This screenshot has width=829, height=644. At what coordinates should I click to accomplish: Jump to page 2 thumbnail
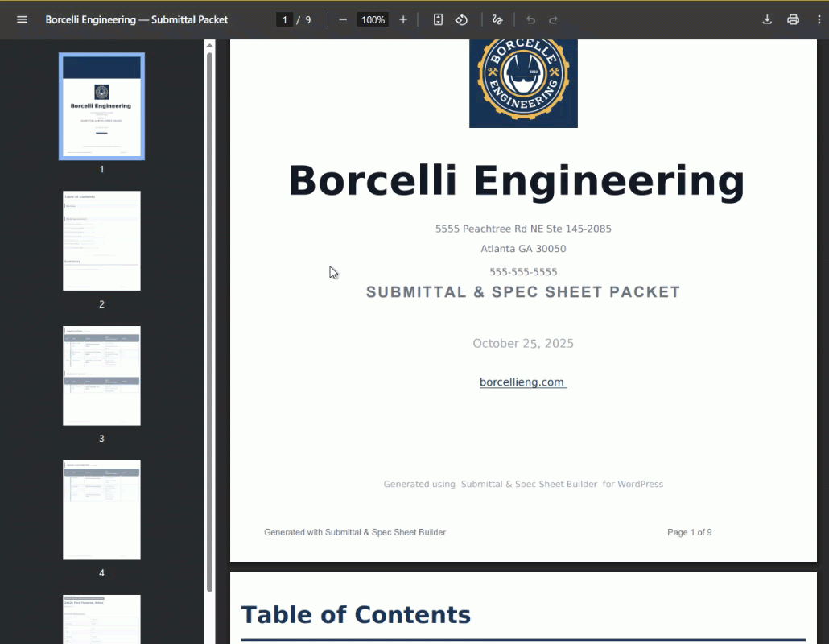(101, 241)
